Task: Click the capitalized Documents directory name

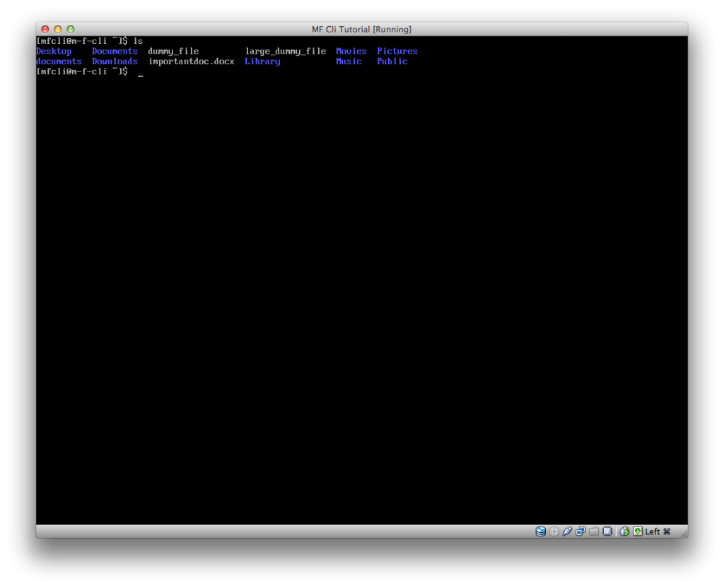Action: pos(115,51)
